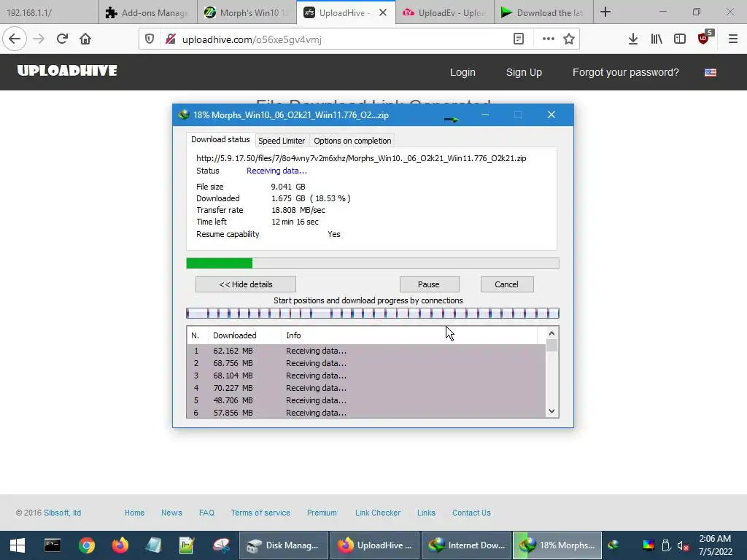Open Windows Start menu

pyautogui.click(x=18, y=545)
